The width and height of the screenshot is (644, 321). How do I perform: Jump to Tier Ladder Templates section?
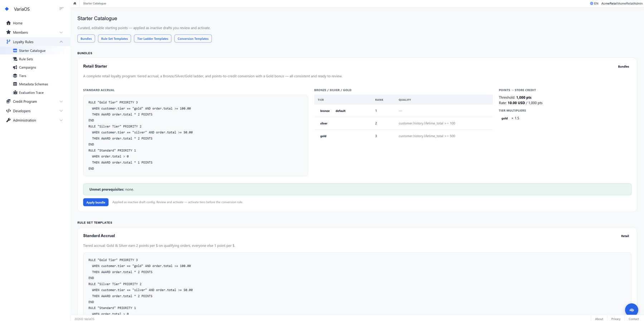click(153, 39)
